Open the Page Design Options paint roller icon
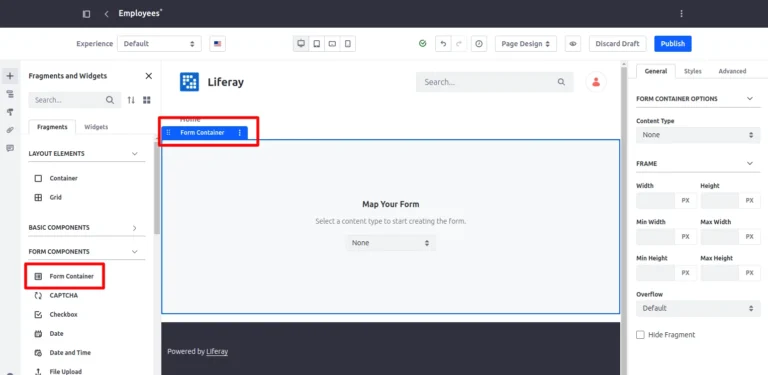 (x=10, y=112)
